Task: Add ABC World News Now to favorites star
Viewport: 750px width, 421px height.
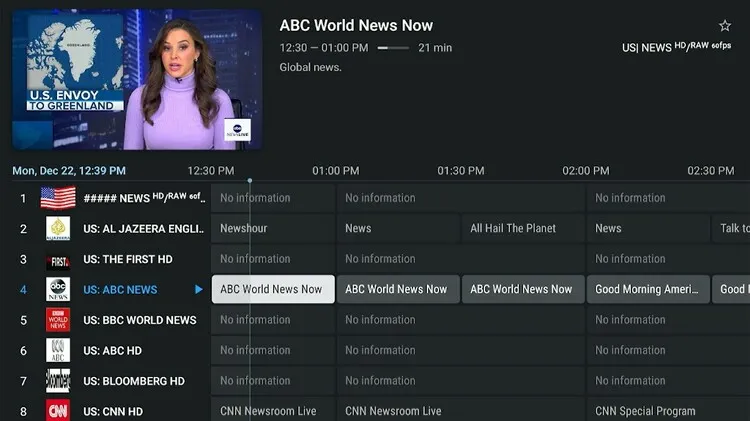Action: [x=725, y=26]
